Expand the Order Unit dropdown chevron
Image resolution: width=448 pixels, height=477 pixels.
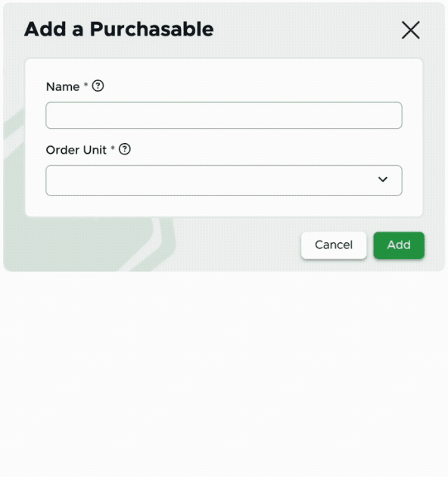pos(383,179)
